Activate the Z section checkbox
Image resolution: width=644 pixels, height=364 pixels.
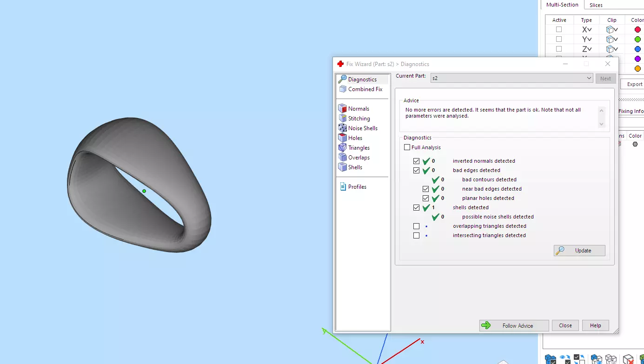tap(559, 49)
